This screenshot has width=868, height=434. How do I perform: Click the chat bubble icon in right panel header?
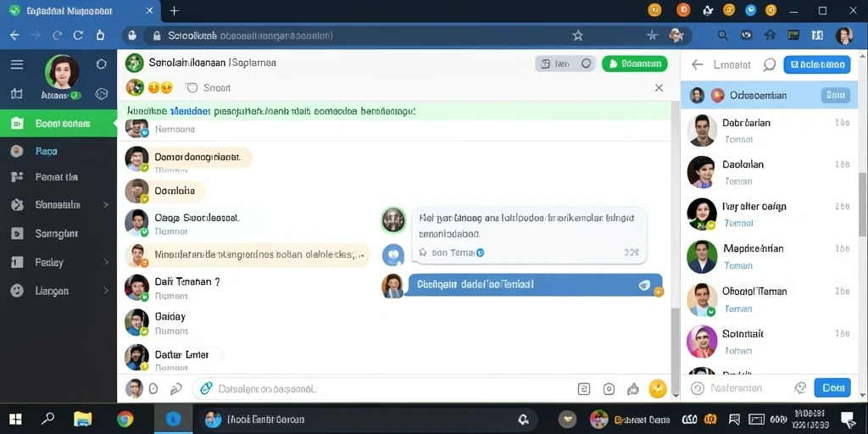click(x=770, y=64)
